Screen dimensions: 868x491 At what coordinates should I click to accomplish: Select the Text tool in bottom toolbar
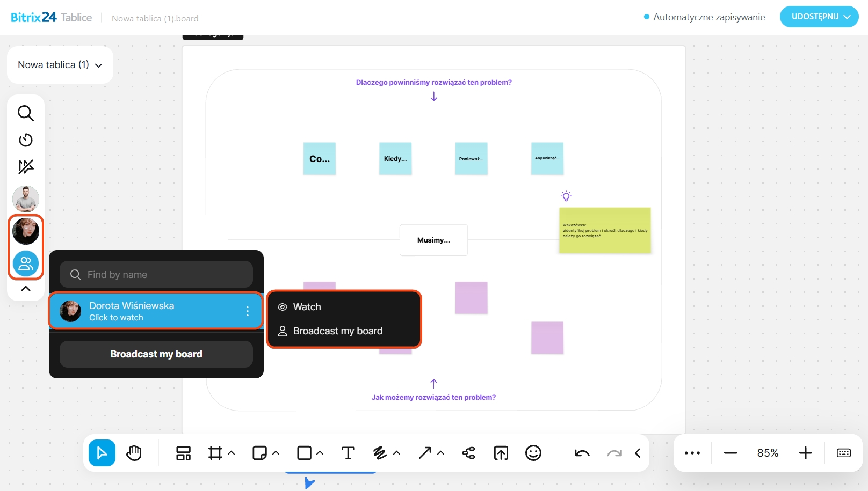pos(348,453)
